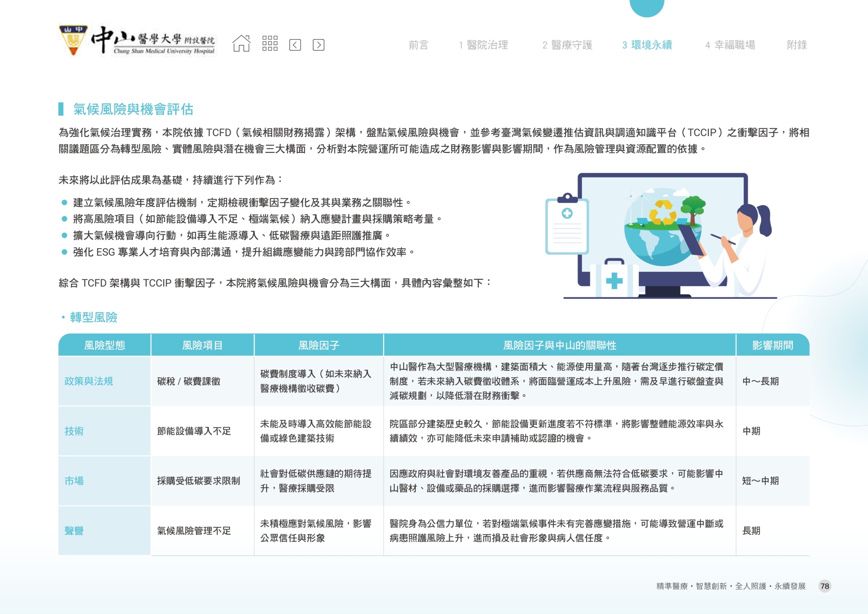
Task: Go to previous page arrow icon
Action: (295, 45)
